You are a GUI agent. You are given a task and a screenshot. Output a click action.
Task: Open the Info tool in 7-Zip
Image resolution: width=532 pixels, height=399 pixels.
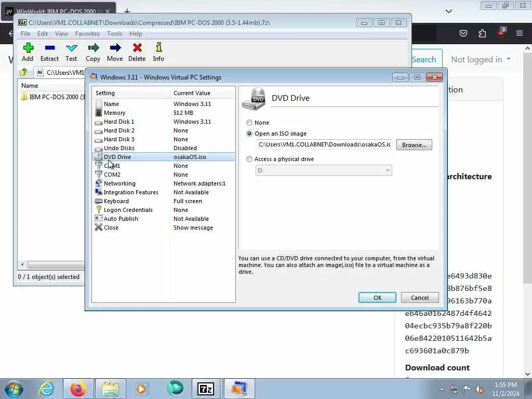[158, 52]
